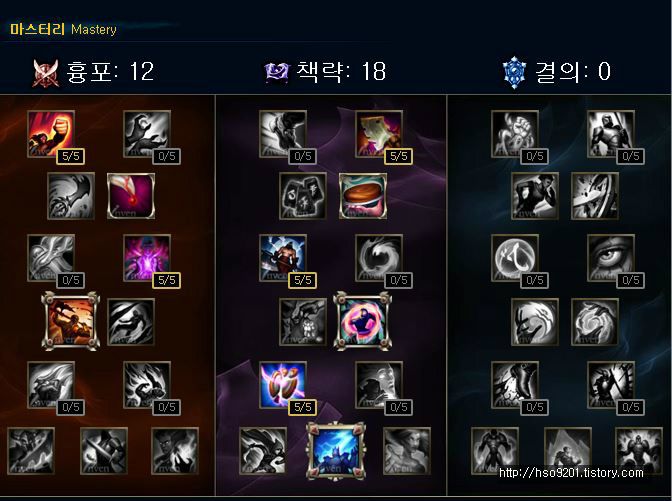This screenshot has width=672, height=501.
Task: Select the red fang blood drop mastery icon
Action: (131, 196)
